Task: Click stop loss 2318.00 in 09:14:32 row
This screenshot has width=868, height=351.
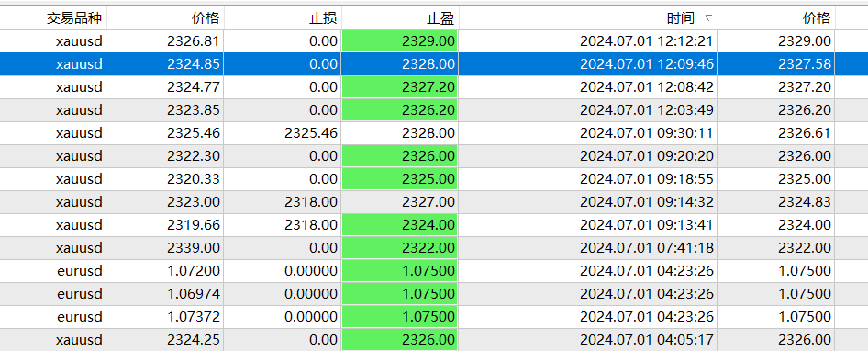Action: click(x=310, y=202)
